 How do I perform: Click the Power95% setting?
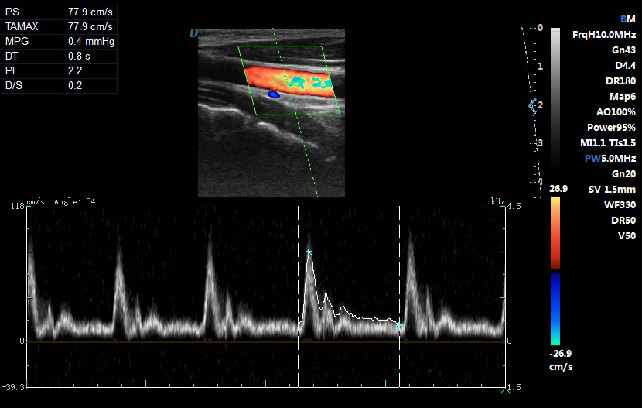(611, 128)
